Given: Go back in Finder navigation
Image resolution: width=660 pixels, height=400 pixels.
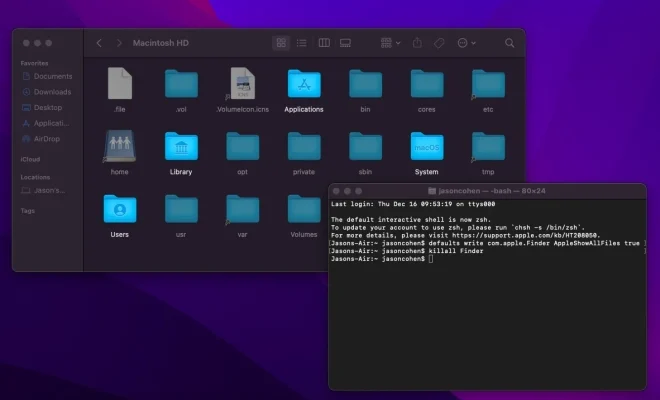Looking at the screenshot, I should click(x=99, y=43).
